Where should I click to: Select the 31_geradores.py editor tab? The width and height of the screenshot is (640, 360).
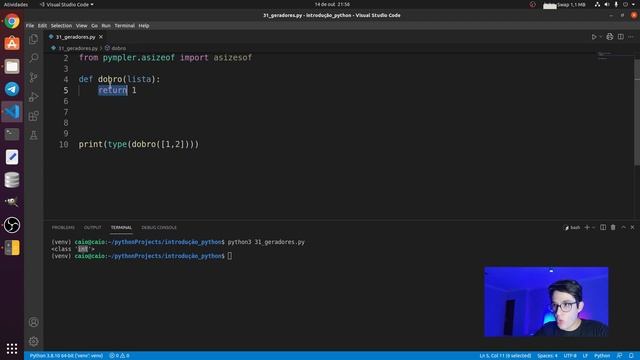coord(76,37)
